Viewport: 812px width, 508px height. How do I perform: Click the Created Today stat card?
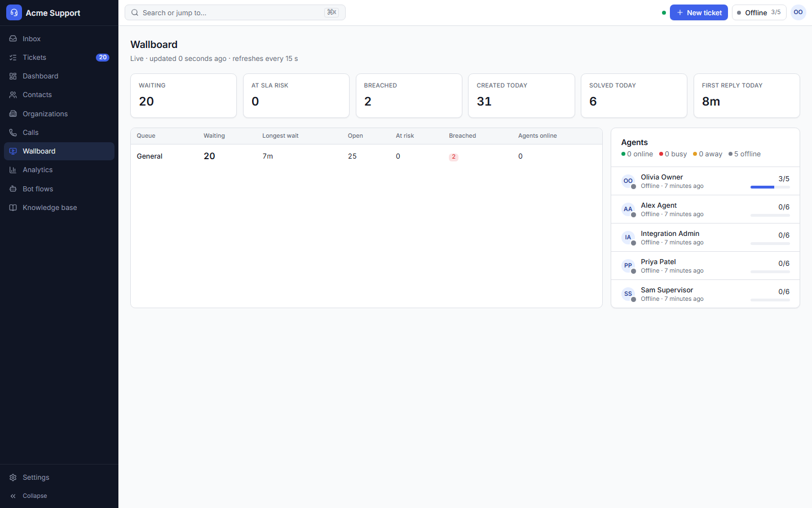[x=522, y=96]
